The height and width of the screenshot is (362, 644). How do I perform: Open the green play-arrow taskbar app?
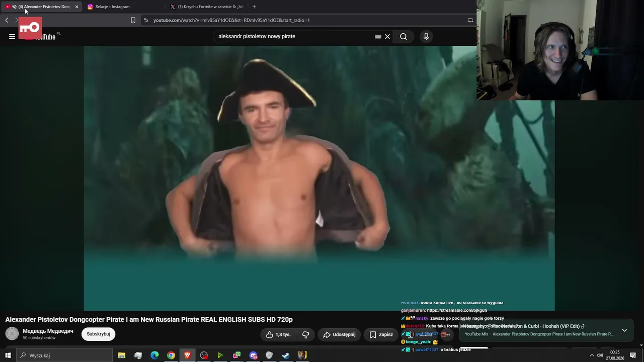pos(220,355)
